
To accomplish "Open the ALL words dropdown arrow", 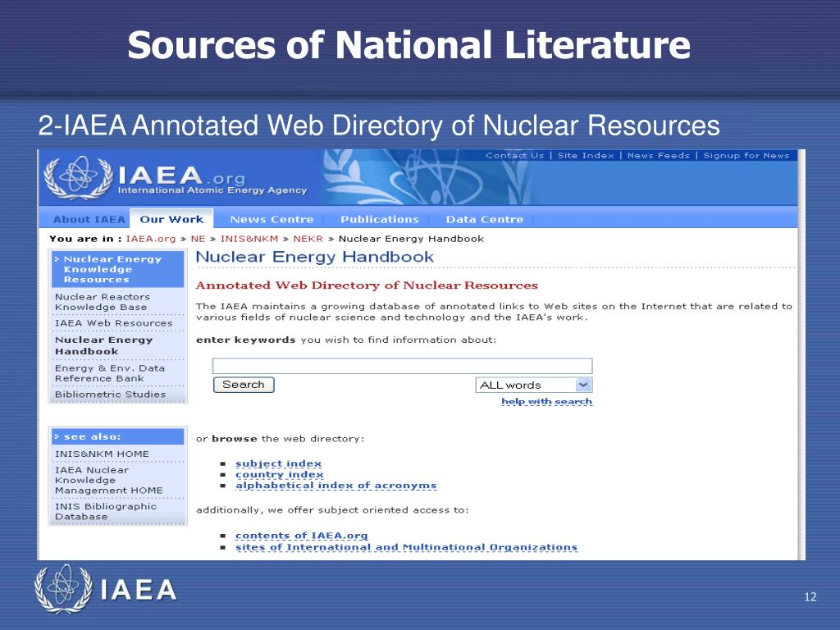I will [583, 385].
